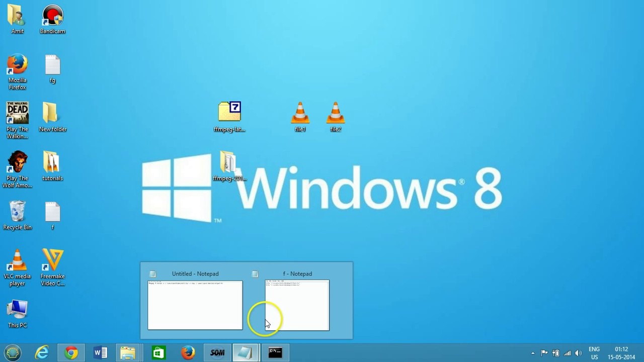Image resolution: width=644 pixels, height=362 pixels.
Task: Select the Freemake Video Converter shortcut
Action: (52, 268)
